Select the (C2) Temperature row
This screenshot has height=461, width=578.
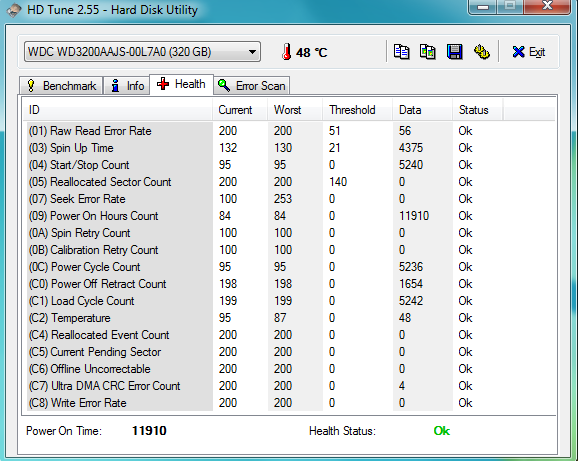(x=289, y=318)
